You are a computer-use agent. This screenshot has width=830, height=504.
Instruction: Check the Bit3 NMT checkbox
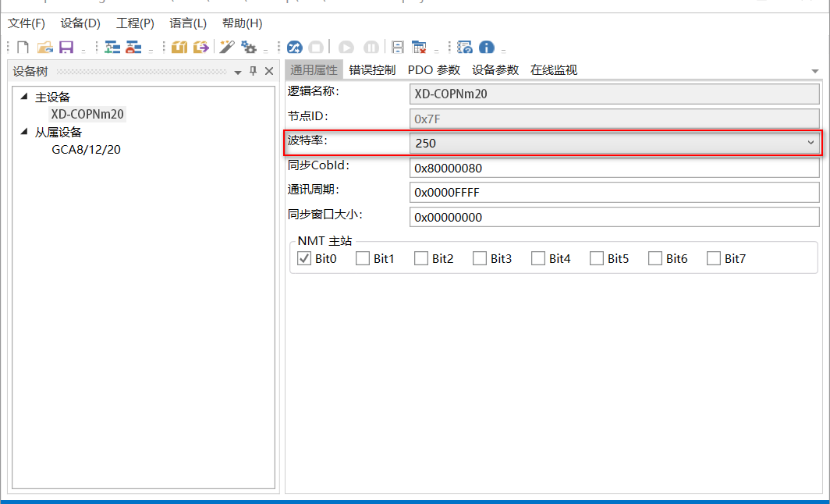(478, 258)
